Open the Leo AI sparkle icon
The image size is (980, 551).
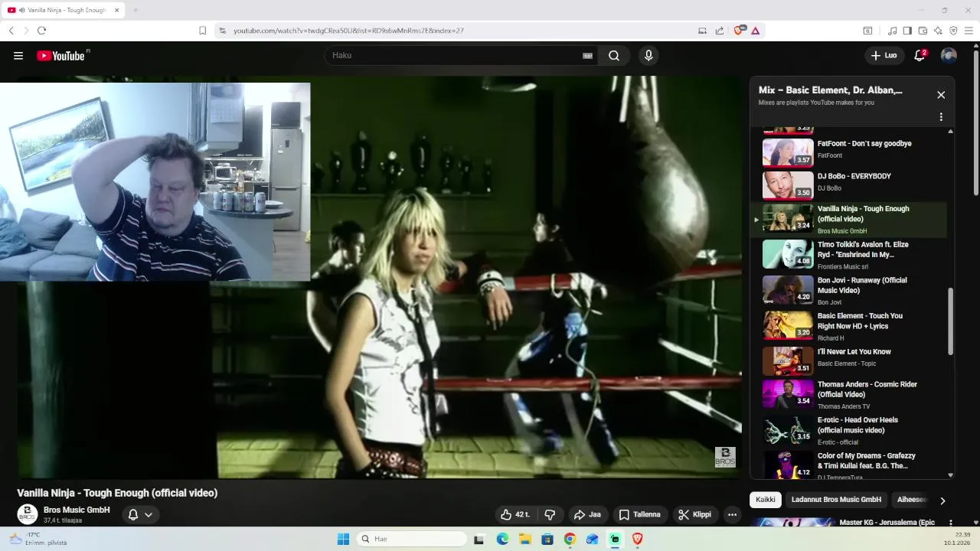938,31
